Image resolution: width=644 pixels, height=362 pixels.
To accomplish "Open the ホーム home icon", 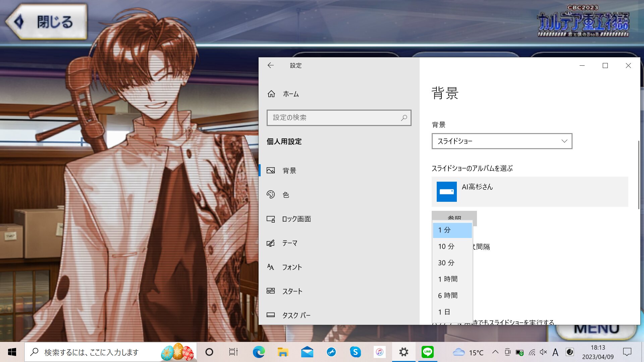I will [x=271, y=94].
